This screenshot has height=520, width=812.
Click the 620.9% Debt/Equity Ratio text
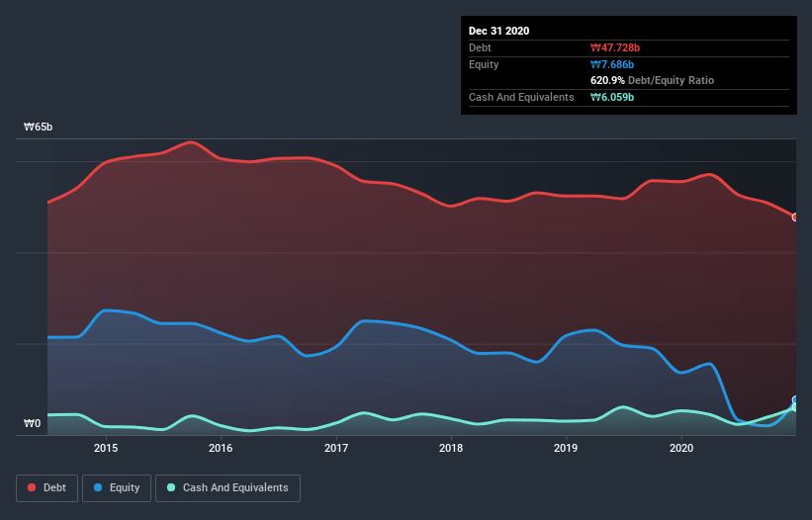pyautogui.click(x=652, y=81)
